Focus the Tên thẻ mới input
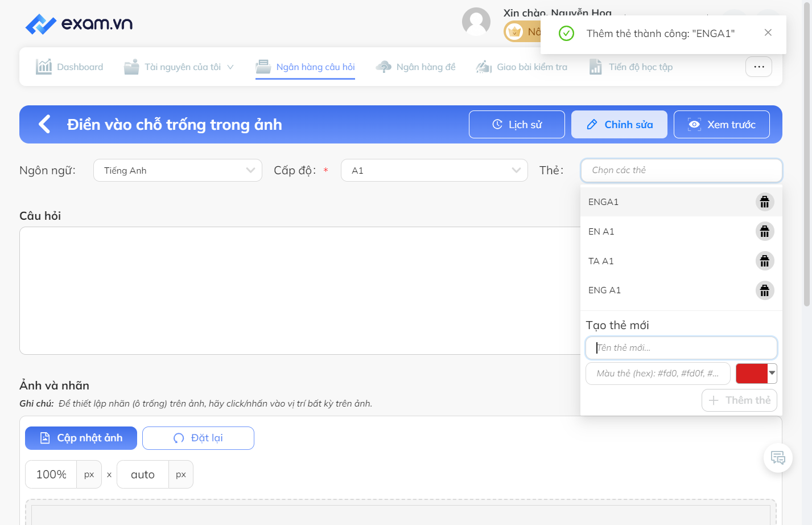The height and width of the screenshot is (525, 812). click(681, 348)
